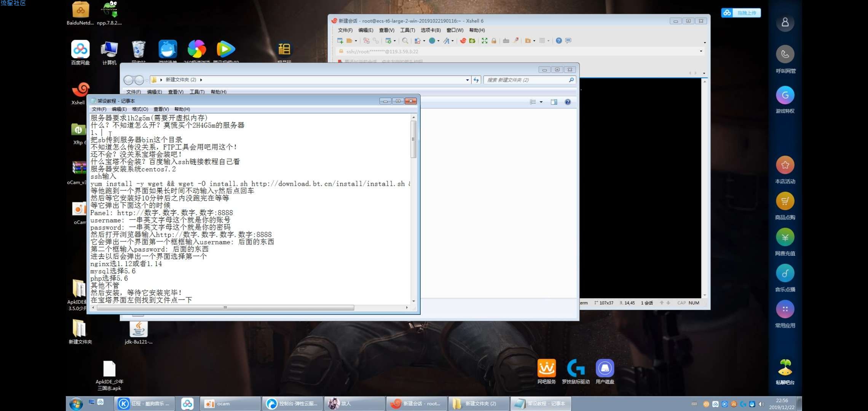Expand the Explorer address bar history dropdown
868x411 pixels.
point(467,80)
